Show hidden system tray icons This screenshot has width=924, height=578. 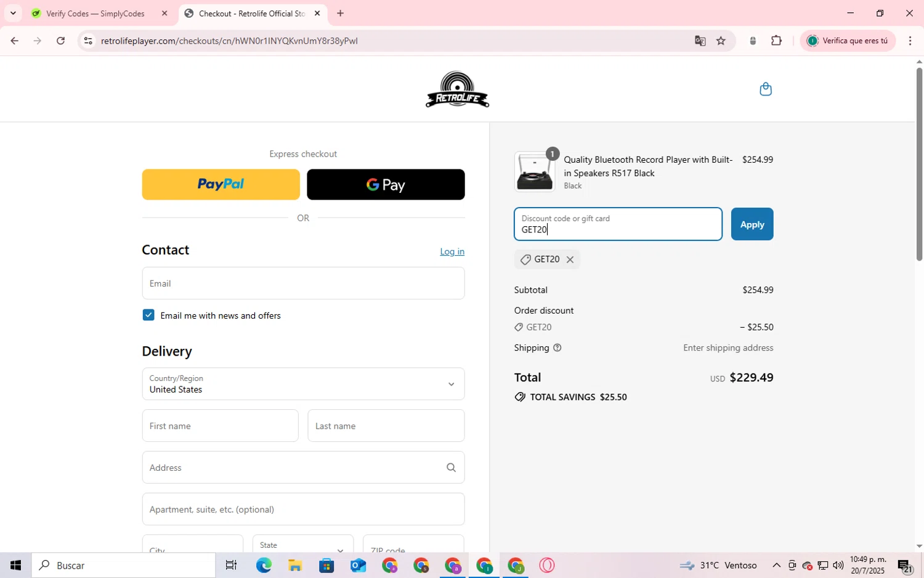click(x=776, y=566)
